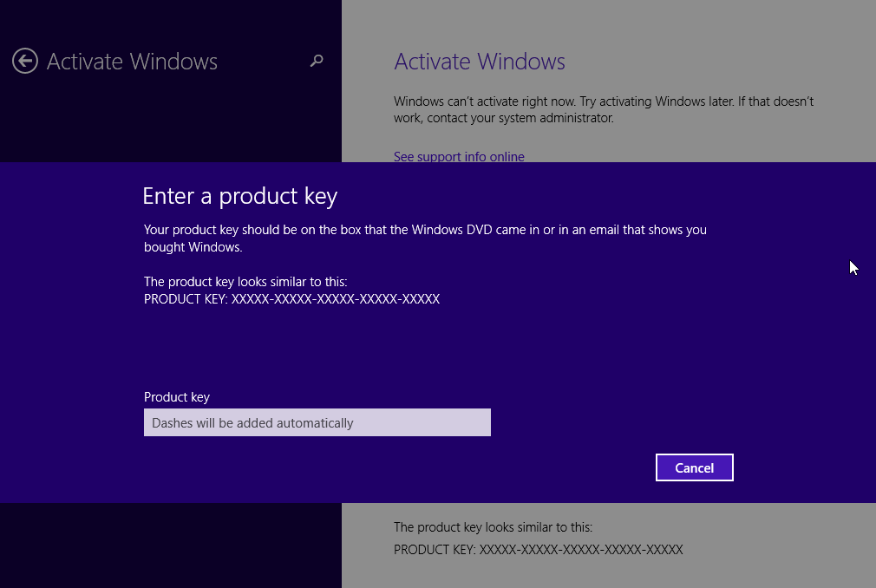This screenshot has height=588, width=876.
Task: Click the 'bought Windows.' text line
Action: (x=193, y=247)
